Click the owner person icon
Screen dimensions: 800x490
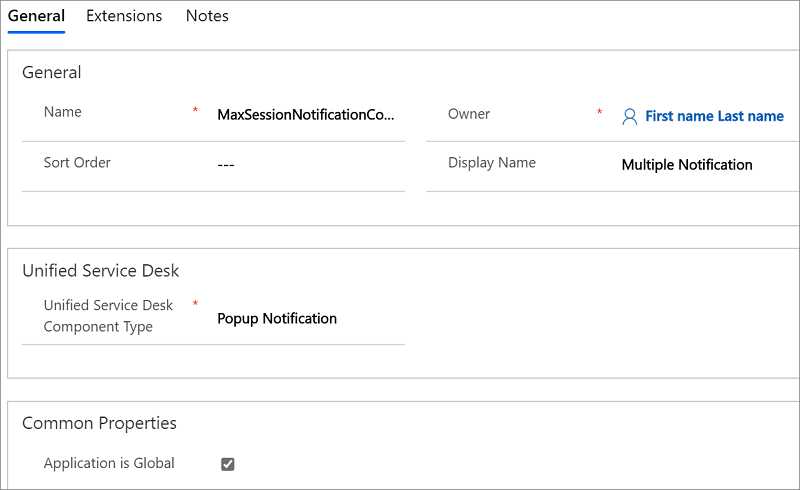pyautogui.click(x=630, y=117)
